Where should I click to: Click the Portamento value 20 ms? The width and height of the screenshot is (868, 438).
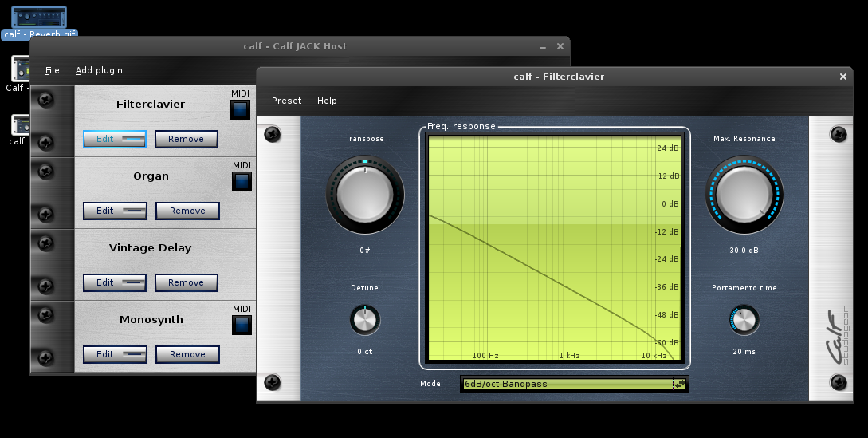(x=744, y=352)
